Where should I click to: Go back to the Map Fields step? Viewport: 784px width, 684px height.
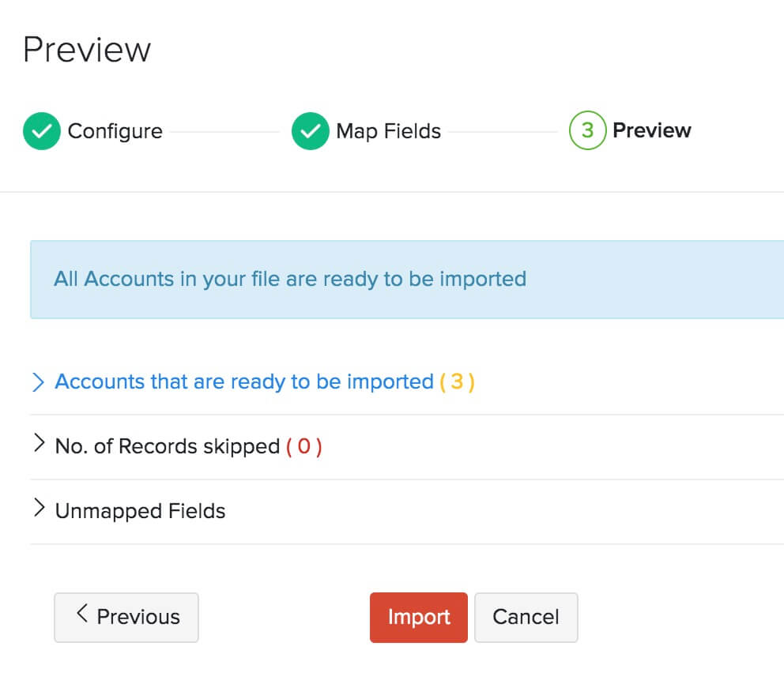(x=387, y=131)
